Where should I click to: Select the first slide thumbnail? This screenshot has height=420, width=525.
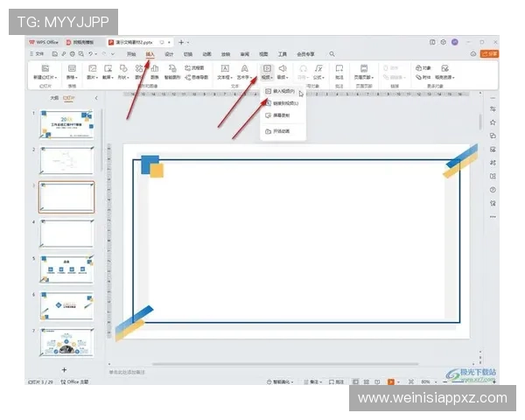pos(66,125)
